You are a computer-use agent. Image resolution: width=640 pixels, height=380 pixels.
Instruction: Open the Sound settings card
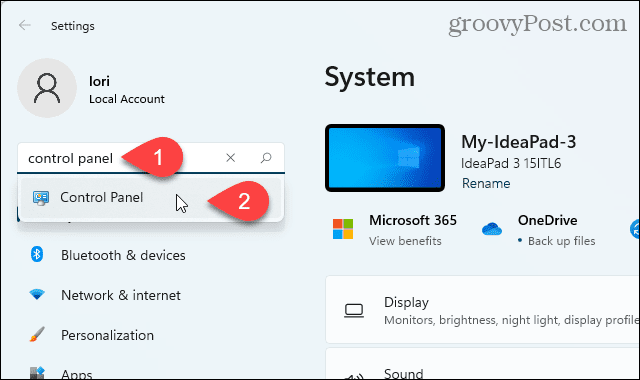(482, 364)
